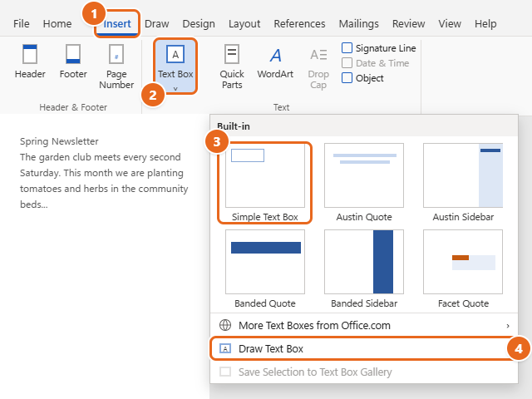Image resolution: width=532 pixels, height=399 pixels.
Task: Click the globe icon beside More Text Boxes
Action: tap(225, 325)
